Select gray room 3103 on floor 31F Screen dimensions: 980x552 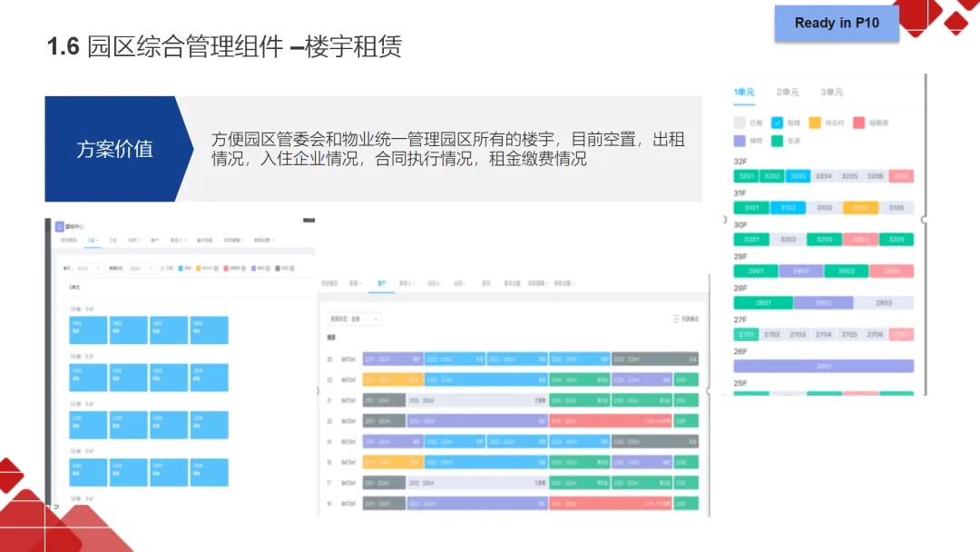824,208
